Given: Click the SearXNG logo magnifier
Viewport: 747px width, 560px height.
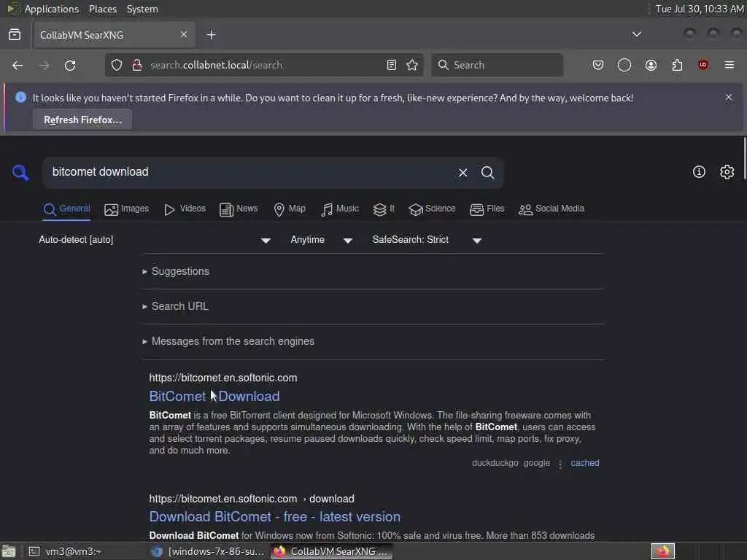Looking at the screenshot, I should click(x=20, y=172).
